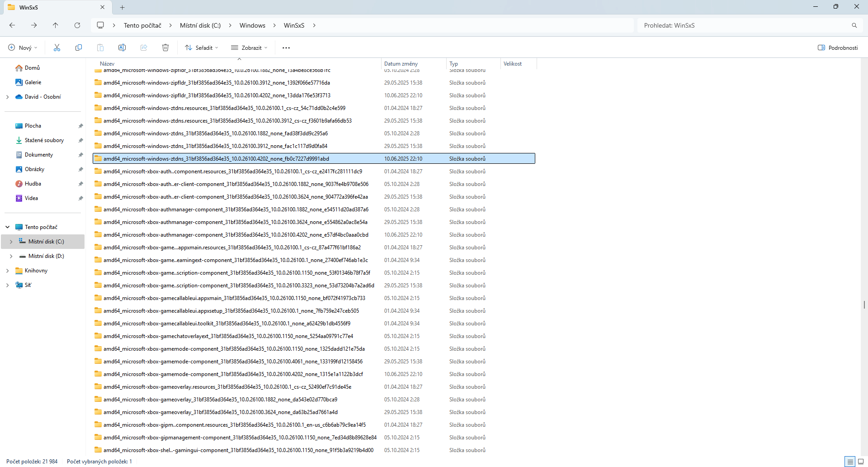Open Hudba quick access folder
Screen dimensions: 868x467
(x=33, y=184)
